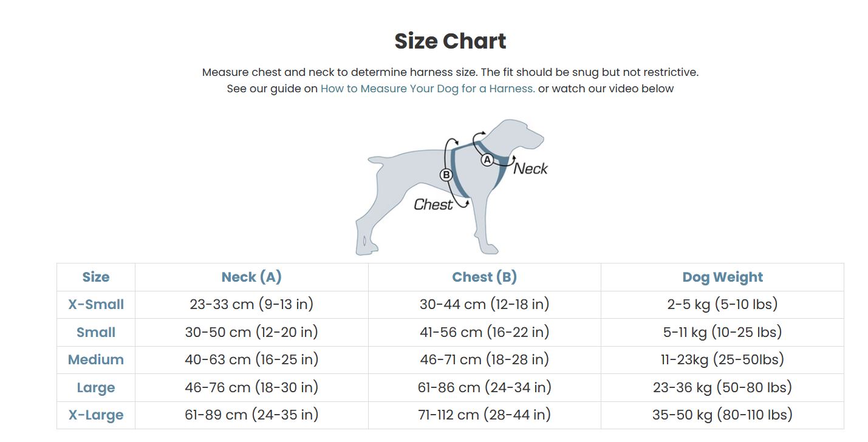Image resolution: width=868 pixels, height=442 pixels.
Task: Click the Chest label on the diagram
Action: (433, 205)
